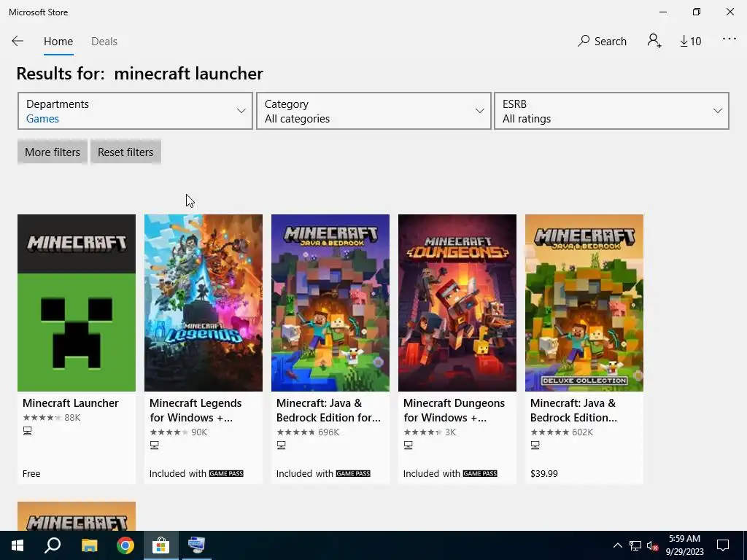Select the remote desktop taskbar app
Screen dimensions: 747x560
point(197,545)
